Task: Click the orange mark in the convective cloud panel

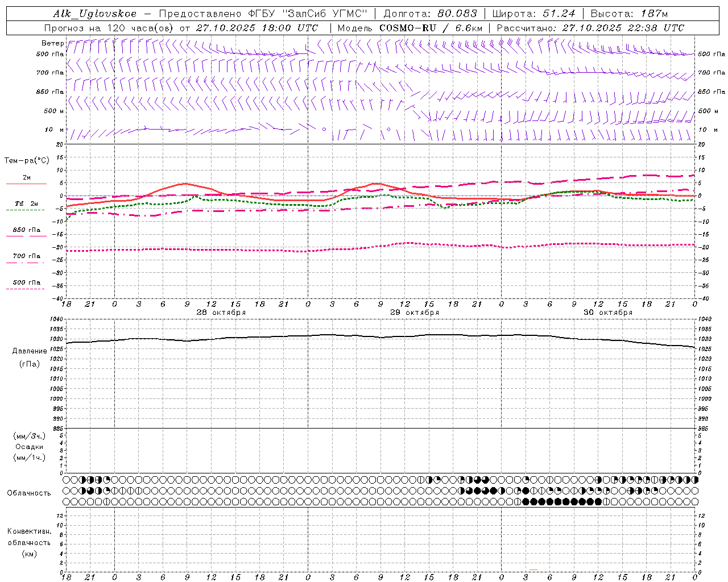Action: tap(533, 569)
